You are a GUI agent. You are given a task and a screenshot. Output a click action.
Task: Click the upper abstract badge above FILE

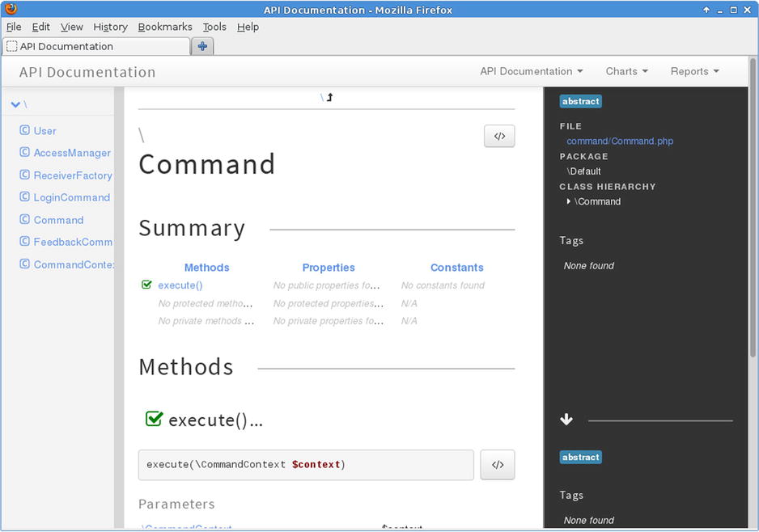pos(580,101)
